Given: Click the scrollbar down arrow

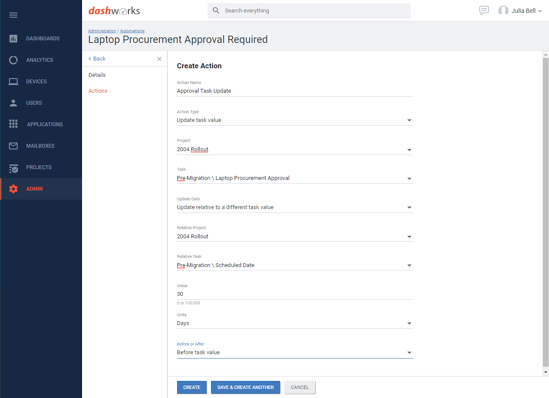Looking at the screenshot, I should [545, 372].
